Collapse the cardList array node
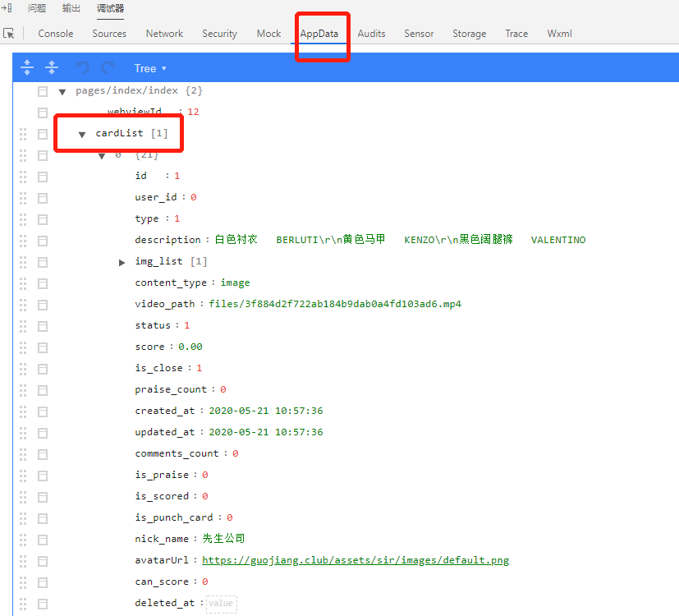 point(82,135)
